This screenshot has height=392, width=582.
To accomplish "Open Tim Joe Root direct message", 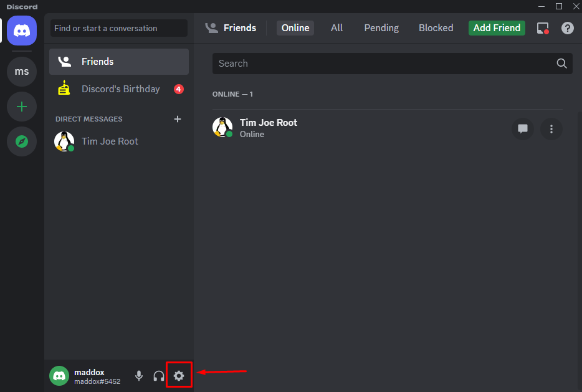I will 119,141.
